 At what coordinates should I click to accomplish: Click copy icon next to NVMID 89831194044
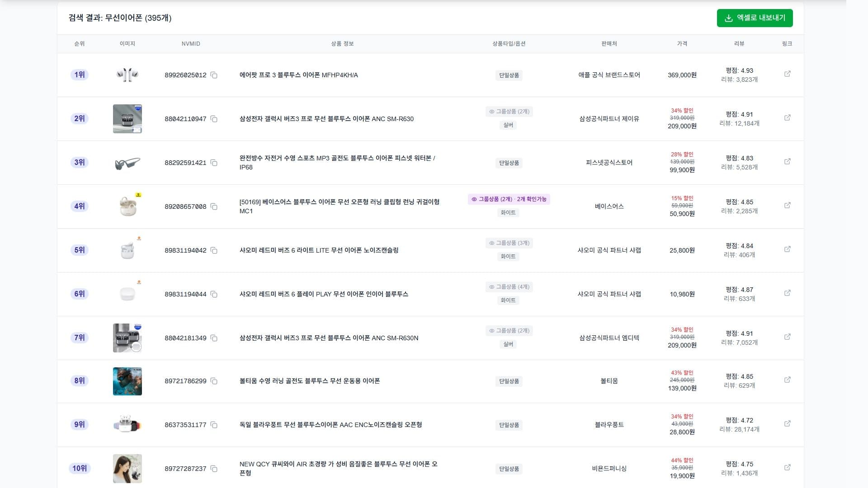(214, 294)
